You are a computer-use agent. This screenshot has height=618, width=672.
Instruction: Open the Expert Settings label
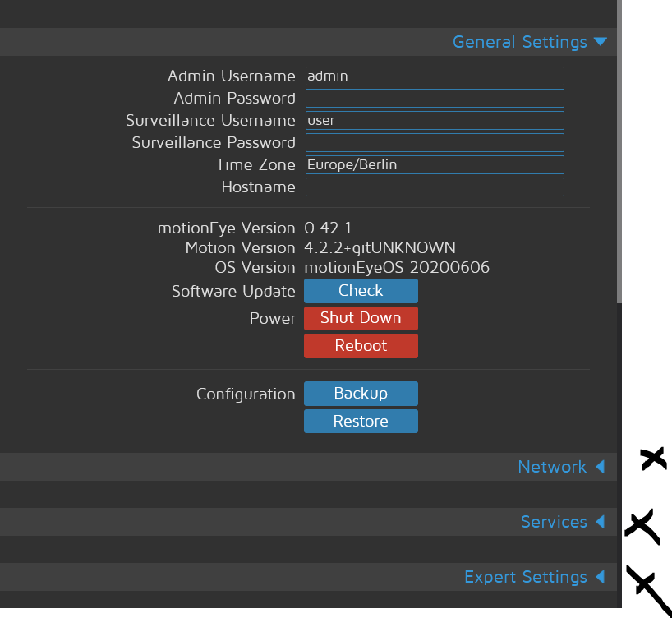point(525,577)
